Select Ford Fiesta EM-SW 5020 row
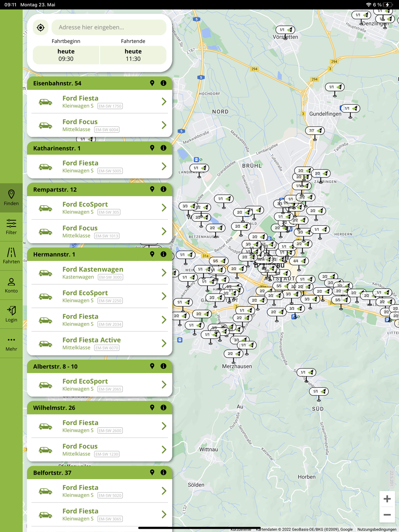Image resolution: width=399 pixels, height=532 pixels. [99, 491]
